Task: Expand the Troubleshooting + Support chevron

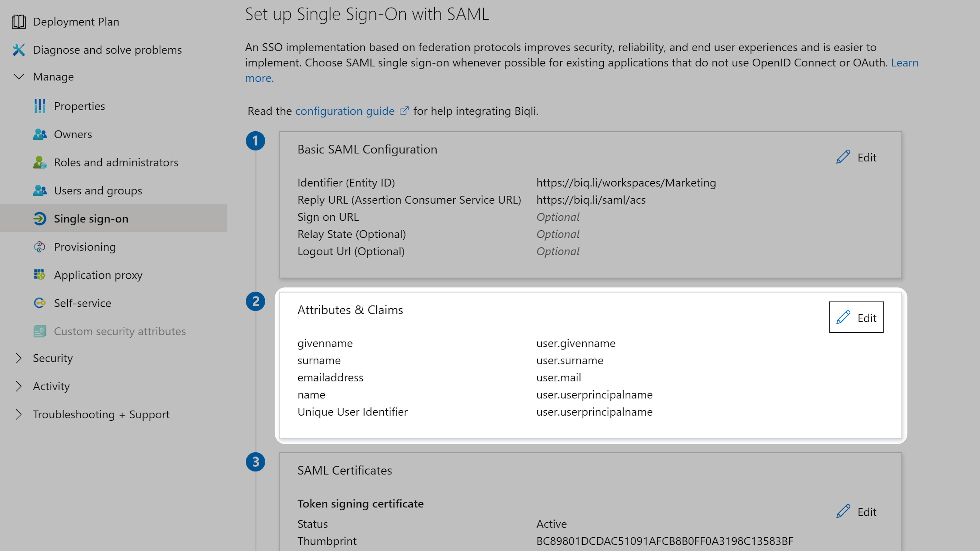Action: [19, 415]
